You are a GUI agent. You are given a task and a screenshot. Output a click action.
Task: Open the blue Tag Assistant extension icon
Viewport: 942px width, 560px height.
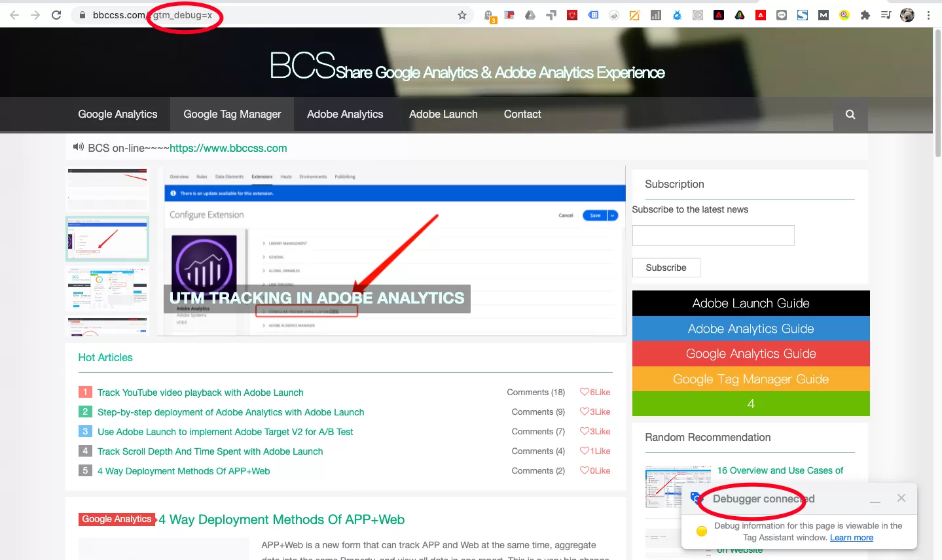593,15
